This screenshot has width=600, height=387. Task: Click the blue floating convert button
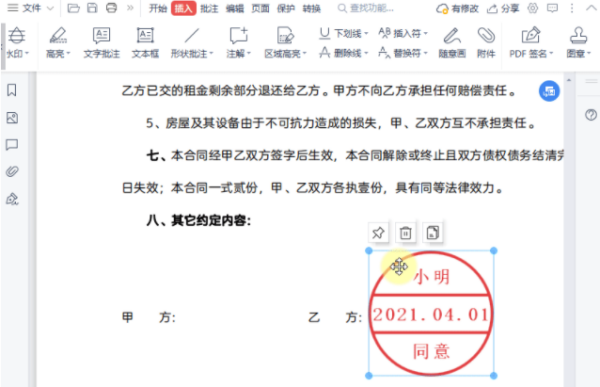coord(549,91)
